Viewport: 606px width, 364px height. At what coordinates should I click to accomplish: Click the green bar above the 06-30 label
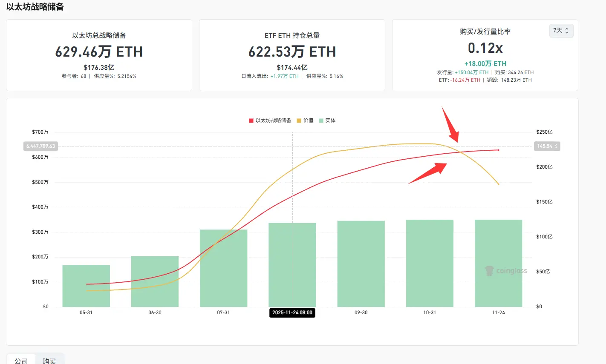[x=155, y=281]
